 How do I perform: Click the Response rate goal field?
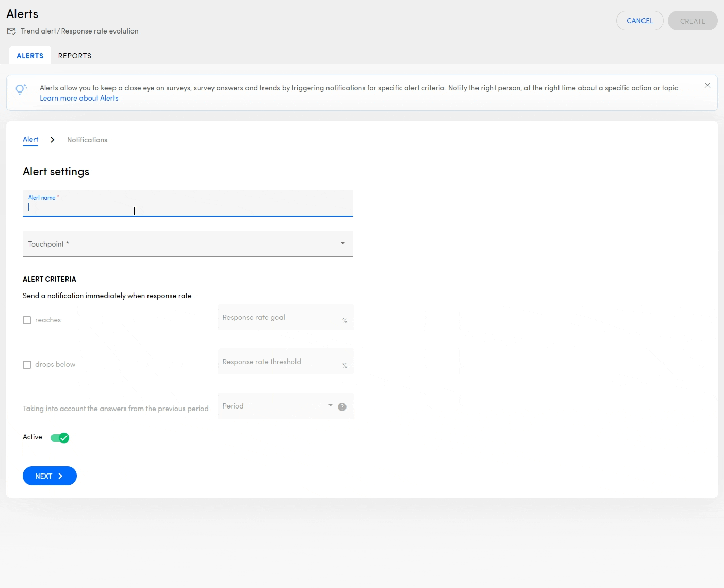coord(281,318)
